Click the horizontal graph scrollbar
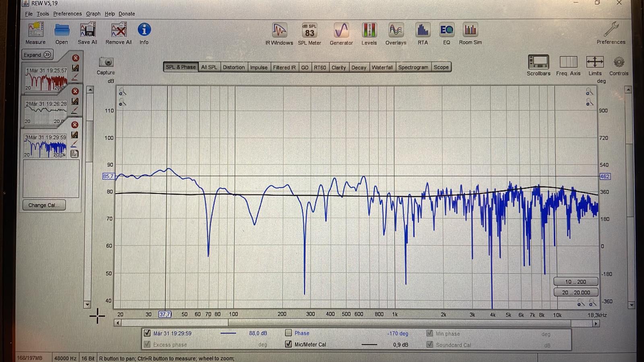 pyautogui.click(x=356, y=323)
